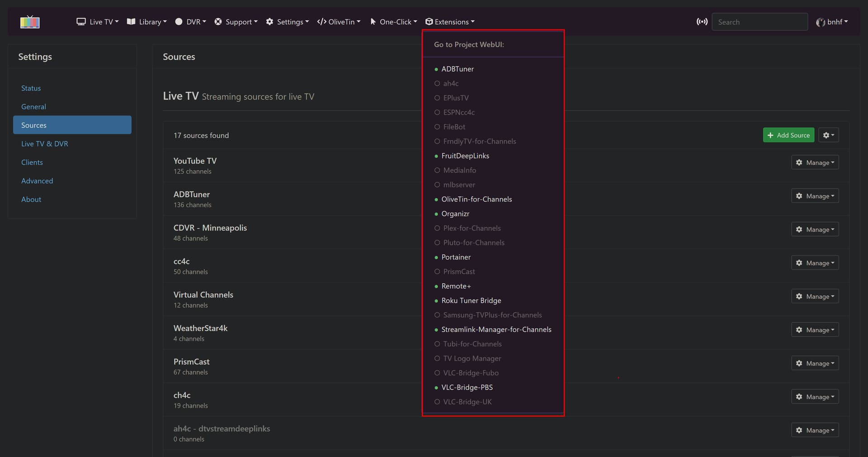Click the green status dot beside ADBTuner

tap(436, 69)
